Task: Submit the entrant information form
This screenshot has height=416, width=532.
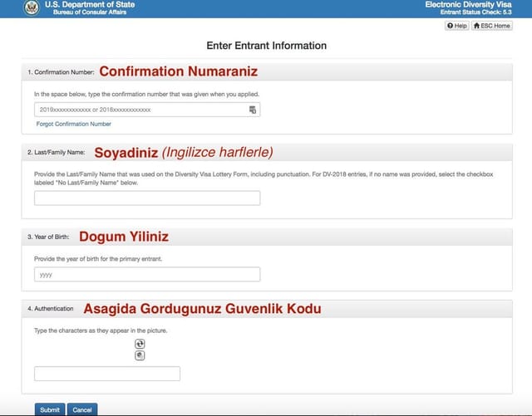Action: (x=50, y=409)
